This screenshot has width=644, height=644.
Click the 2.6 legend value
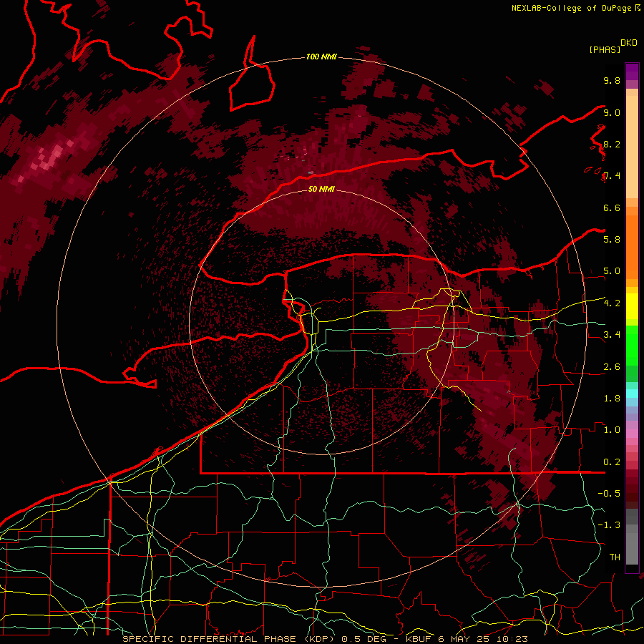click(x=612, y=366)
